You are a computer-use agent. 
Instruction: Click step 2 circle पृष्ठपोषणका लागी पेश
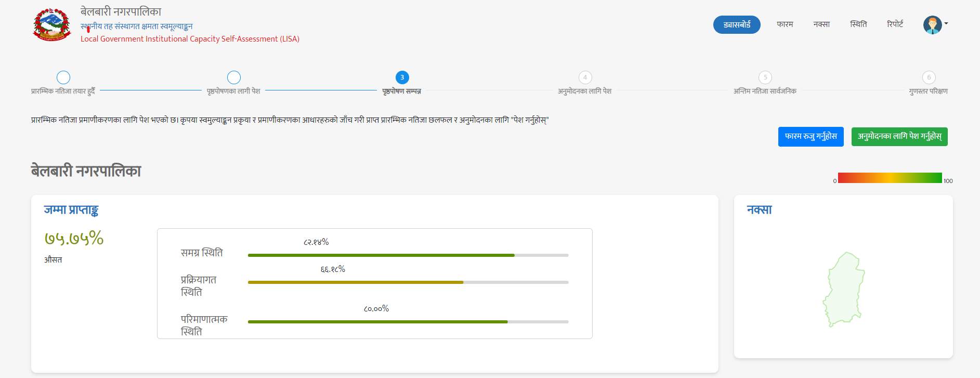point(234,77)
